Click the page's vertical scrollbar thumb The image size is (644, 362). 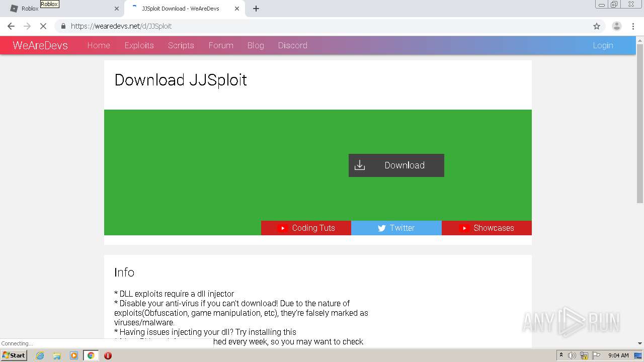[640, 123]
